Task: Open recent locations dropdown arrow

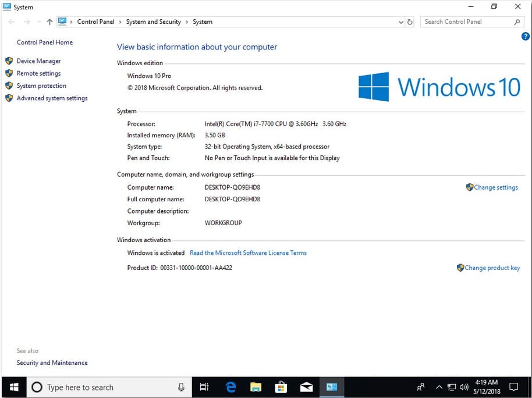Action: tap(39, 22)
